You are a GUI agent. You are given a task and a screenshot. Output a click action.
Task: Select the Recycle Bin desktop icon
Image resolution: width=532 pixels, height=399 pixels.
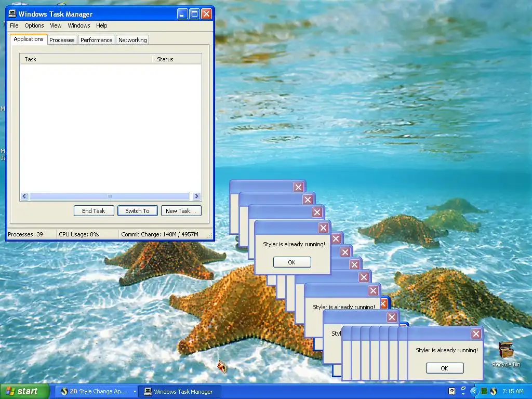tap(506, 354)
